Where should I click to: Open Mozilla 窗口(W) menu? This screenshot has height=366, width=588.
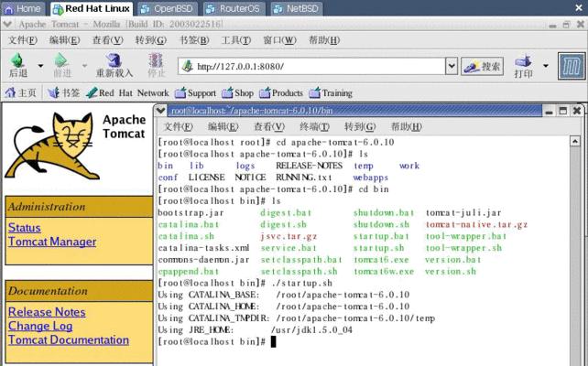coord(279,39)
